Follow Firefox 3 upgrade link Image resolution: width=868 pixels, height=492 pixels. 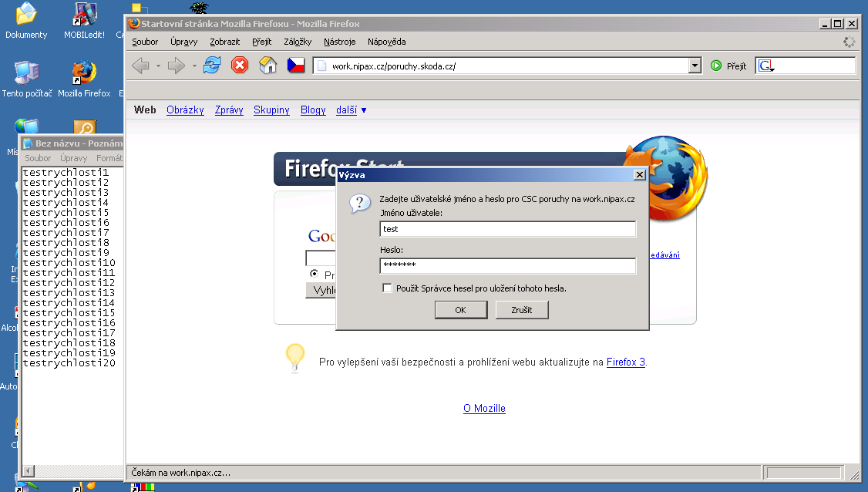coord(625,362)
